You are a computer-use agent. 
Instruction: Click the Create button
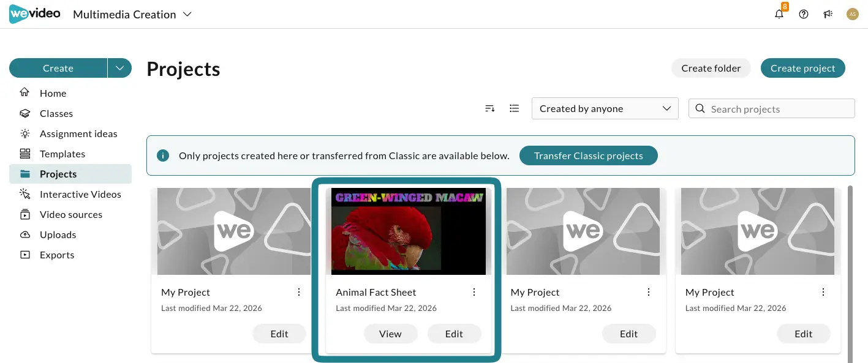(x=58, y=68)
